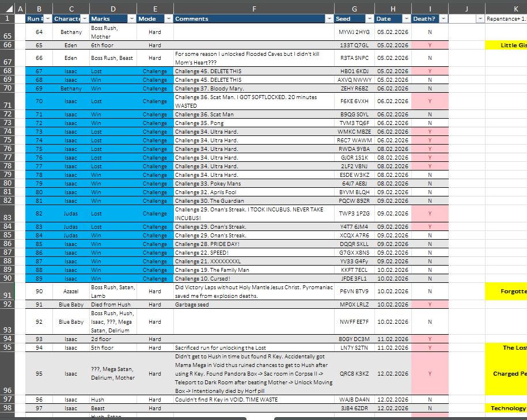
Task: Open the Mode column filter dropdown
Action: 169,19
